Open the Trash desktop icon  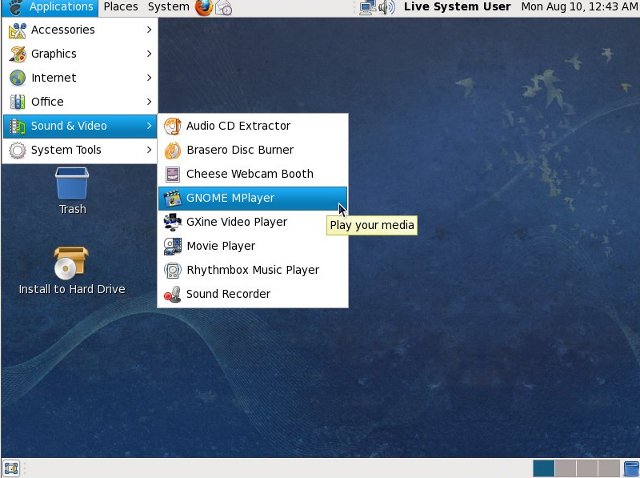click(72, 183)
